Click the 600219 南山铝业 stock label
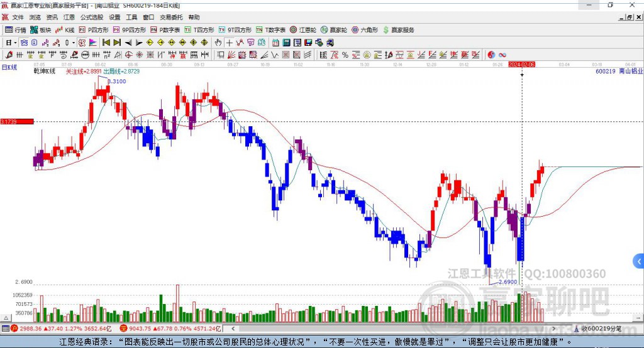Image resolution: width=644 pixels, height=348 pixels. [619, 72]
